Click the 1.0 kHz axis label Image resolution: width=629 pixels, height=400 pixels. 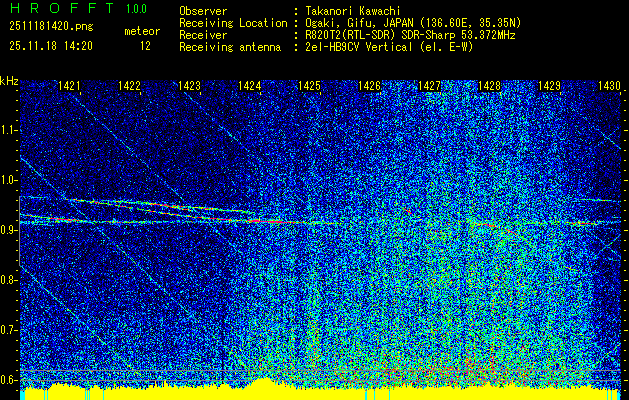click(x=8, y=180)
